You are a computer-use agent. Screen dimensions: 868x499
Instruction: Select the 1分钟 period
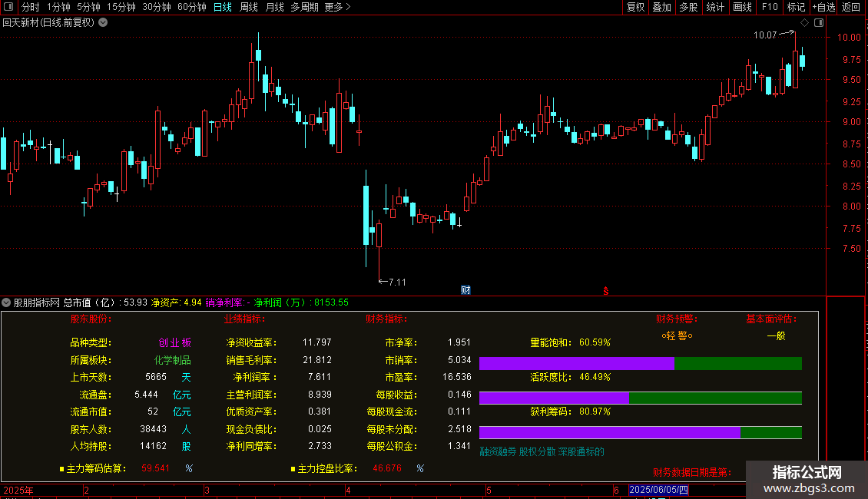click(58, 7)
